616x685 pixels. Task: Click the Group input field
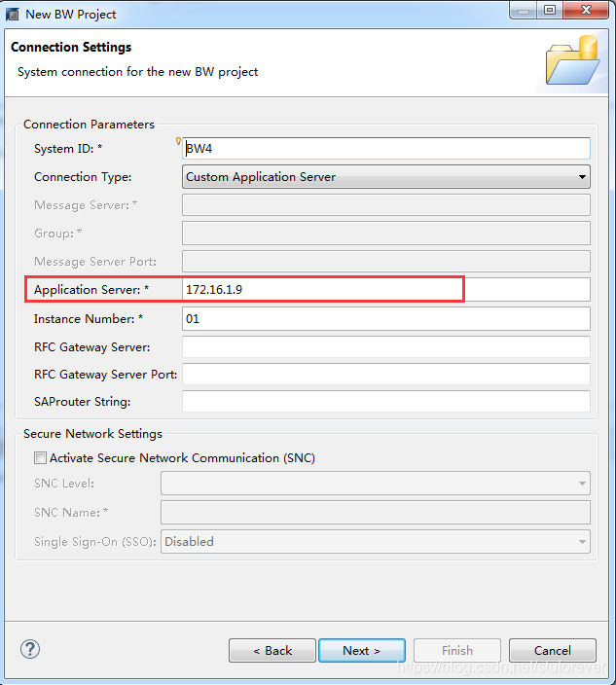coord(386,234)
